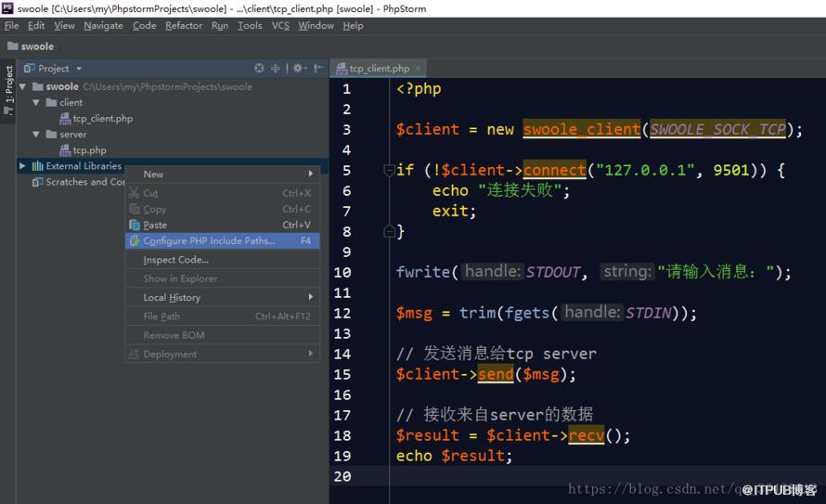The image size is (826, 504).
Task: Place cursor on empty line 20
Action: 606,476
